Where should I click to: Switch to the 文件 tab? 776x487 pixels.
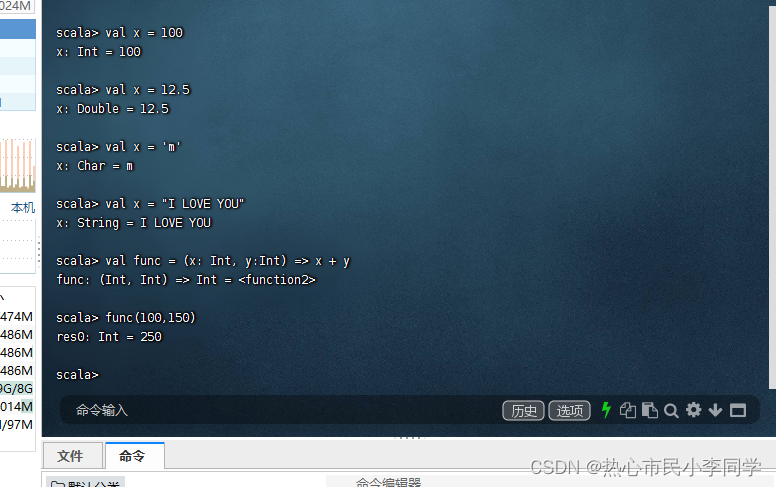tap(73, 456)
